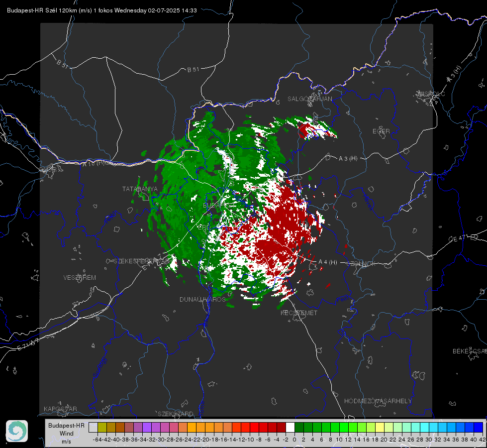Click the swirl weather service logo
Viewport: 487px width, 448px height.
coord(17,431)
